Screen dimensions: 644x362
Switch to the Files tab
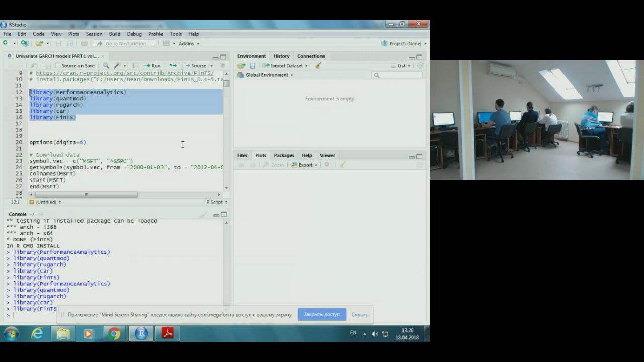(x=243, y=155)
